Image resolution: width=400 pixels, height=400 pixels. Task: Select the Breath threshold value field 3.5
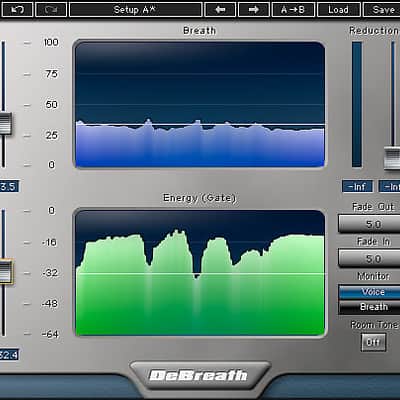[9, 186]
